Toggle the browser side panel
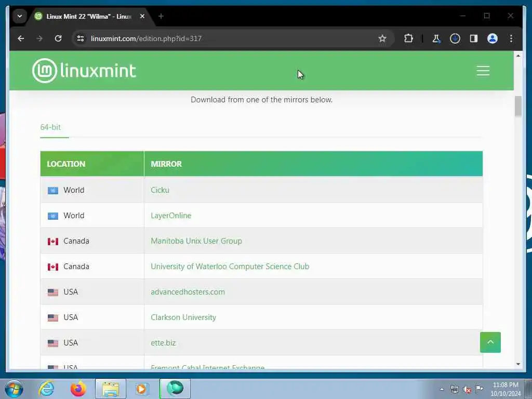532x399 pixels. [x=474, y=38]
